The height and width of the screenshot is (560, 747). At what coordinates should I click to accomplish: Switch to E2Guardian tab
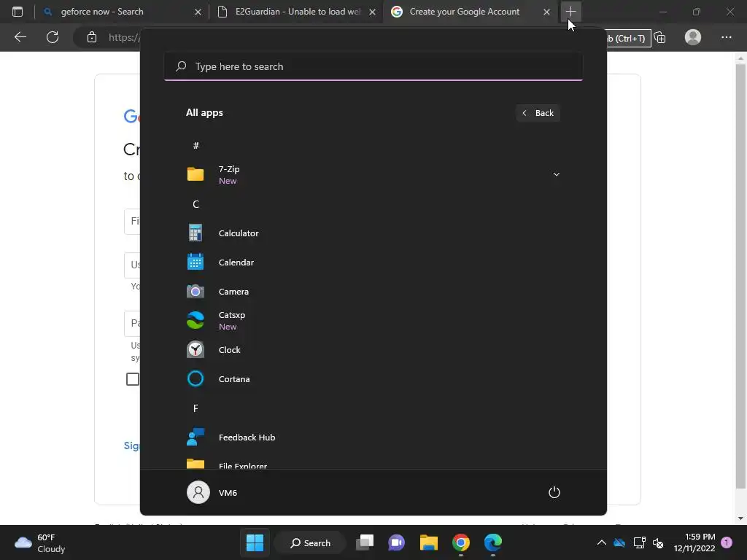click(295, 12)
